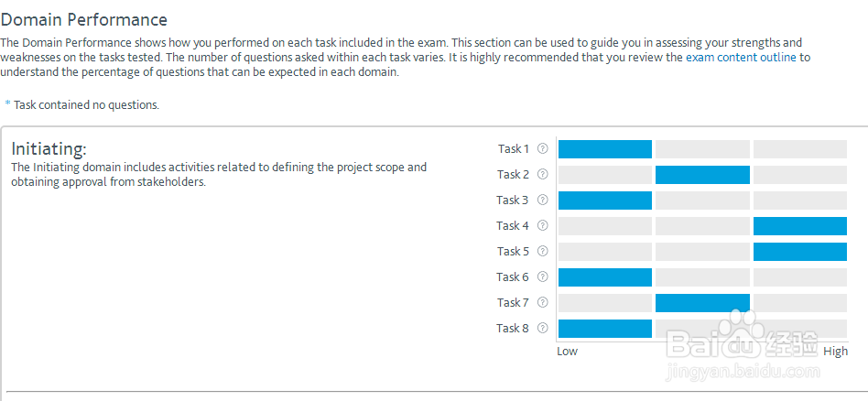The width and height of the screenshot is (868, 401).
Task: Click the question mark beside Task 6
Action: (542, 277)
